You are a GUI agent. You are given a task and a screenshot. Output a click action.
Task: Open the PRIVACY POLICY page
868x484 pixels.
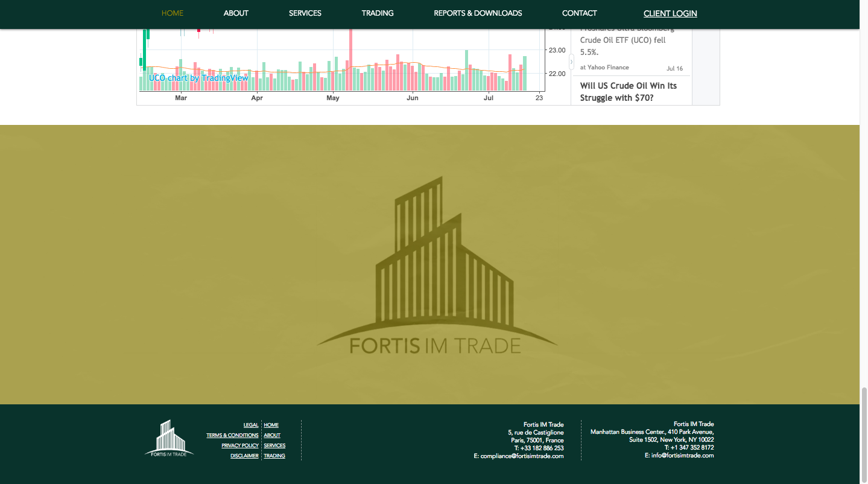coord(239,445)
